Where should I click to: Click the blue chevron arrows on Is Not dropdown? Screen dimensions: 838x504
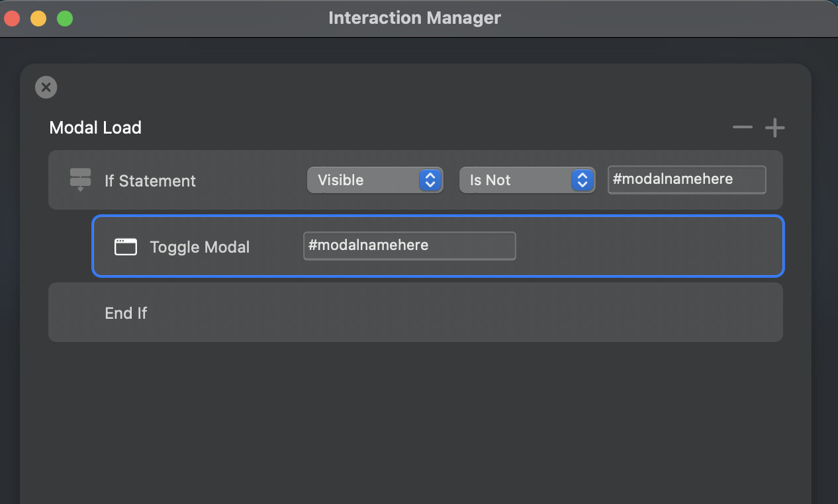click(x=582, y=180)
